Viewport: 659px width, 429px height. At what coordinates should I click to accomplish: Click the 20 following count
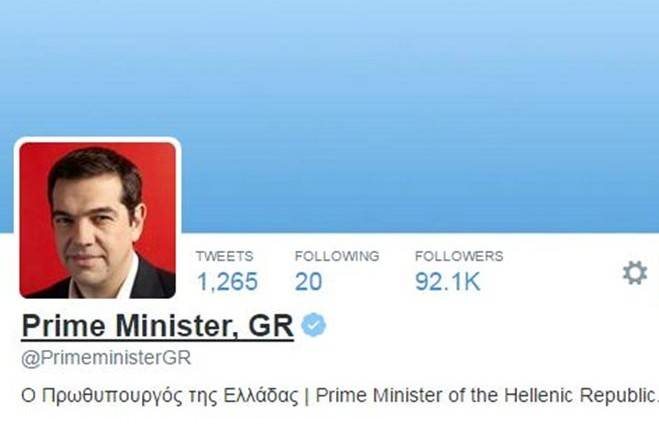coord(308,281)
